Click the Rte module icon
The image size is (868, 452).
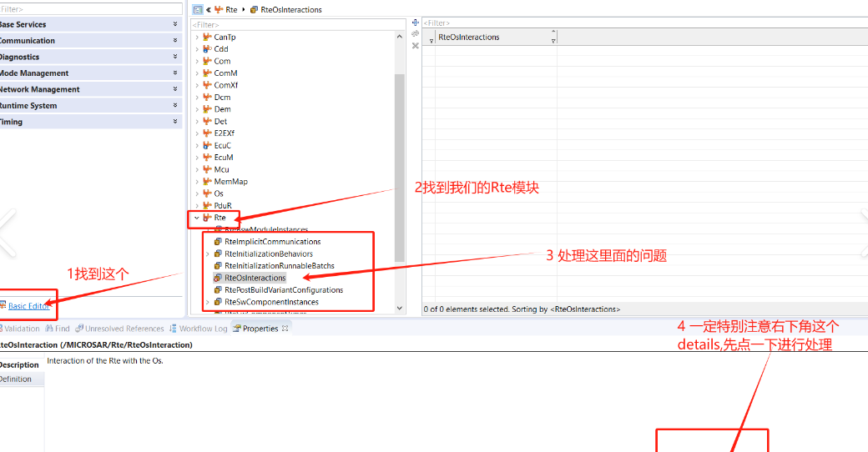pos(207,218)
